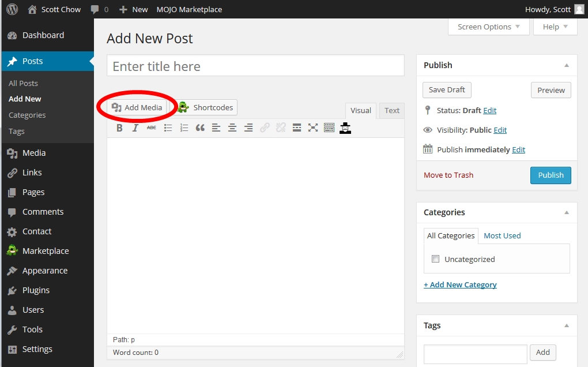Click inside the post content editor
This screenshot has height=367, width=588.
[255, 235]
